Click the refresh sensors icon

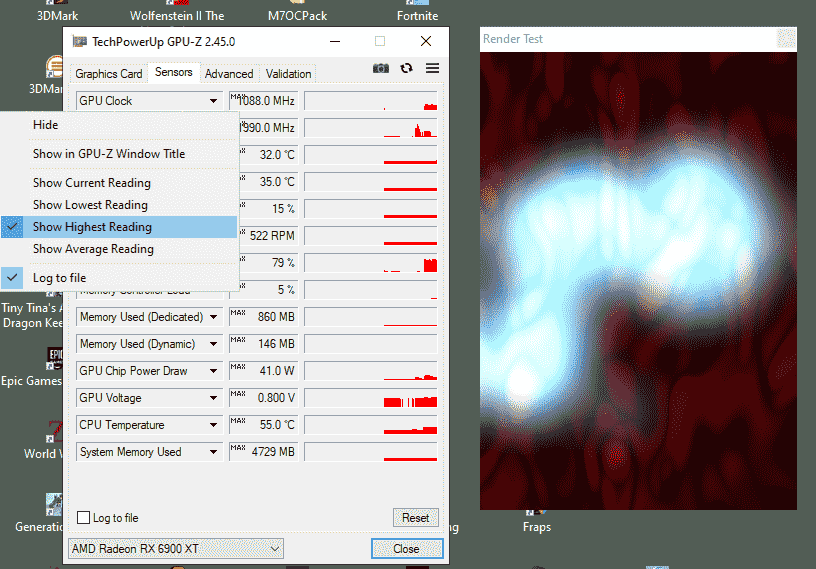[406, 68]
